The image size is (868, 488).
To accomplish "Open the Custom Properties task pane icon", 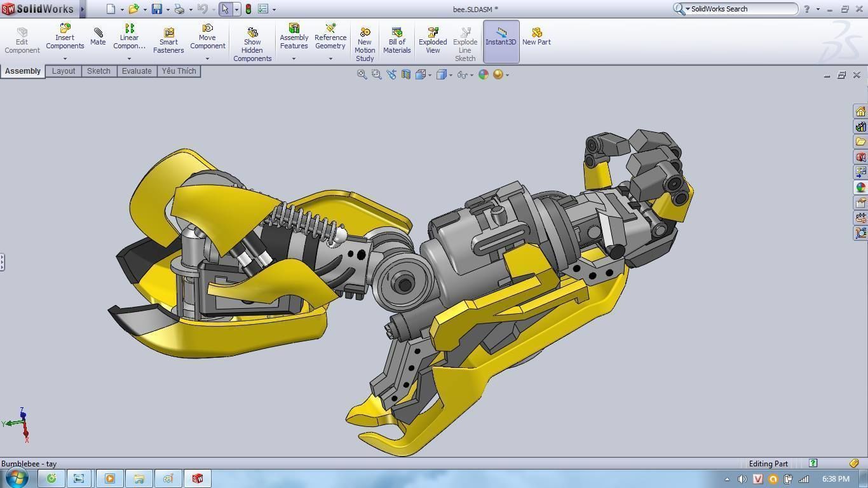I will coord(860,203).
